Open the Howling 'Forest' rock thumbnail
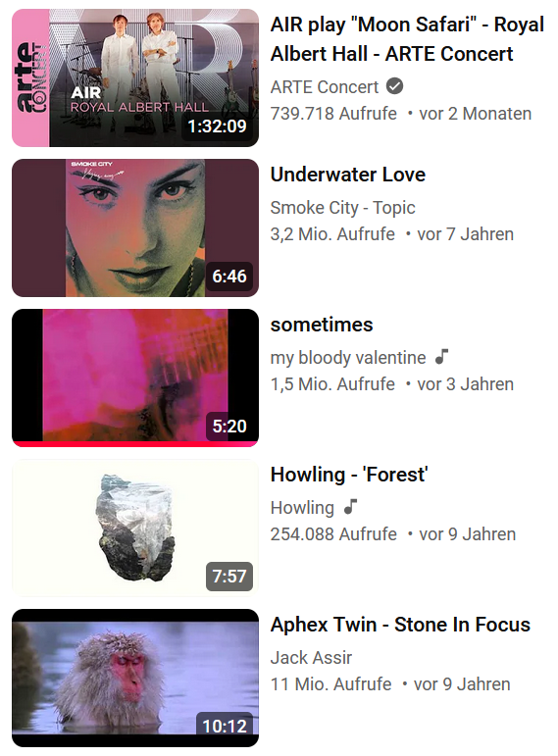 point(135,528)
